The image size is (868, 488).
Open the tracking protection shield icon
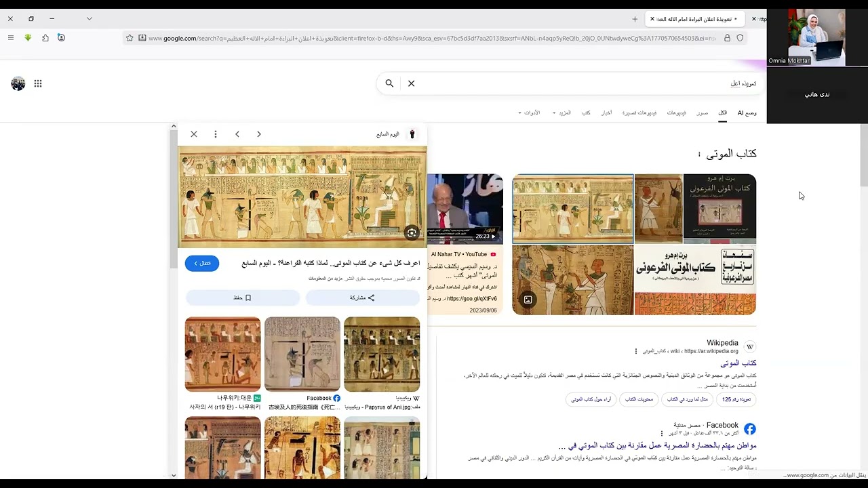740,38
